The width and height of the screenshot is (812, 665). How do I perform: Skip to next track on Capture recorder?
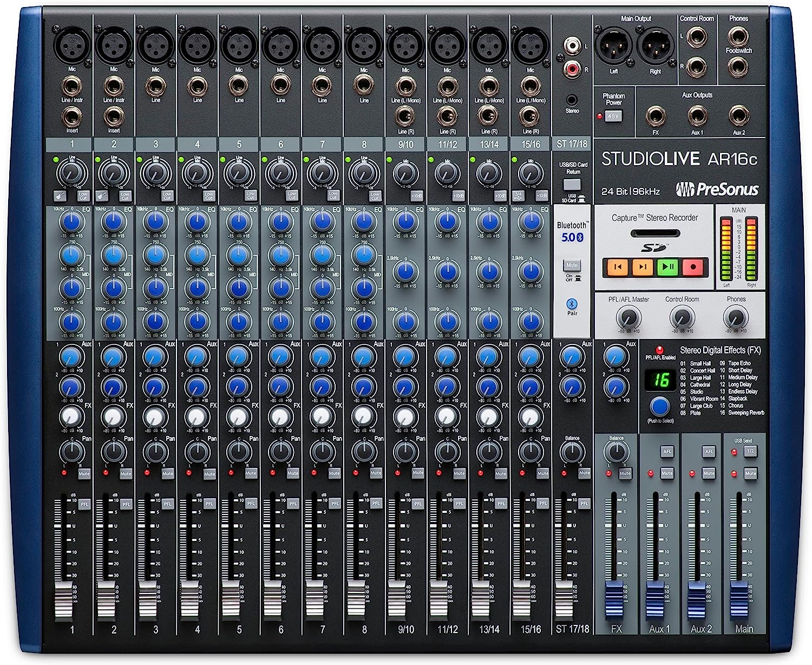pos(643,266)
